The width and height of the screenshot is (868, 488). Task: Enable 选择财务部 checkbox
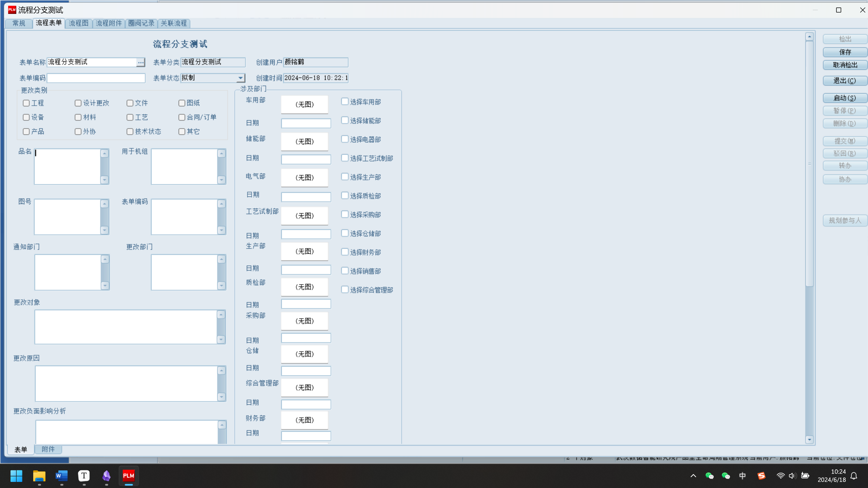(x=345, y=252)
